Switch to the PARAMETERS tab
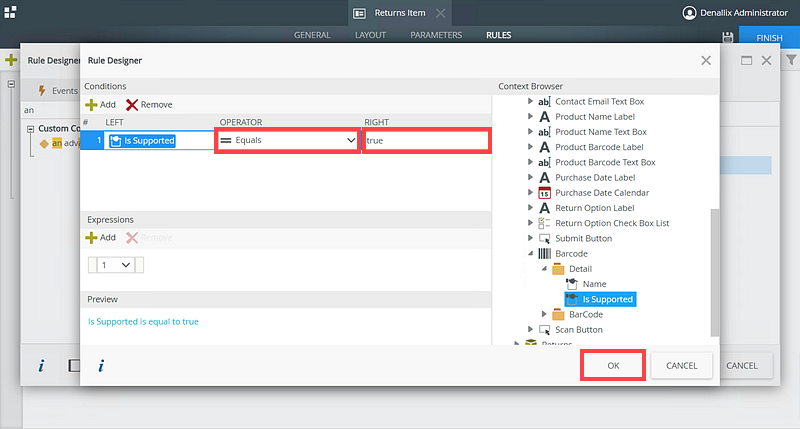 (436, 35)
